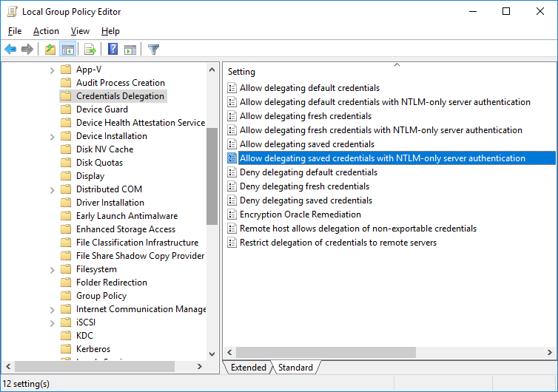558x392 pixels.
Task: Select Driver Installation folder
Action: 110,203
